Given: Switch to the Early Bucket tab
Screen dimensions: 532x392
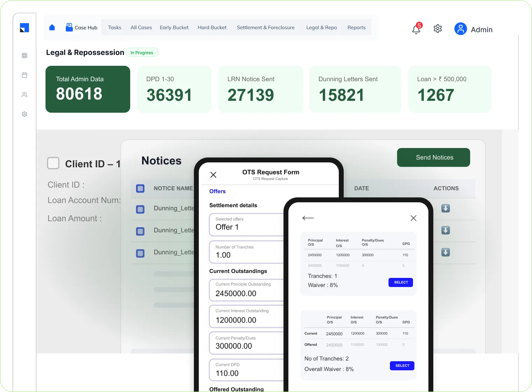Looking at the screenshot, I should pyautogui.click(x=174, y=27).
